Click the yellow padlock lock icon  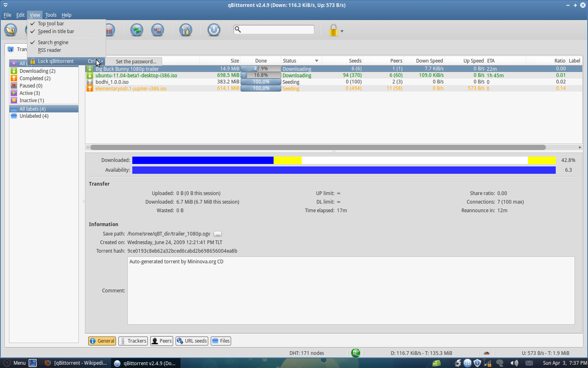pos(334,30)
